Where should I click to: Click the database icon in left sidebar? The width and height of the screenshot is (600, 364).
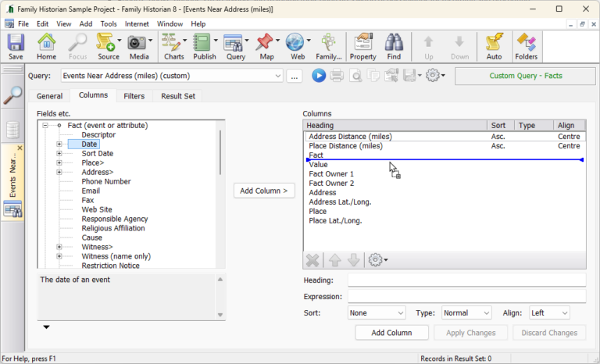tap(12, 130)
